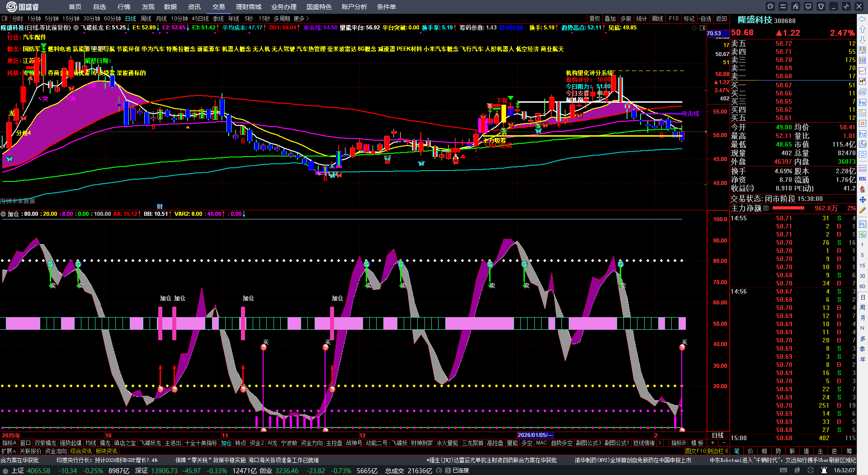Select the 日线 period option

click(131, 19)
